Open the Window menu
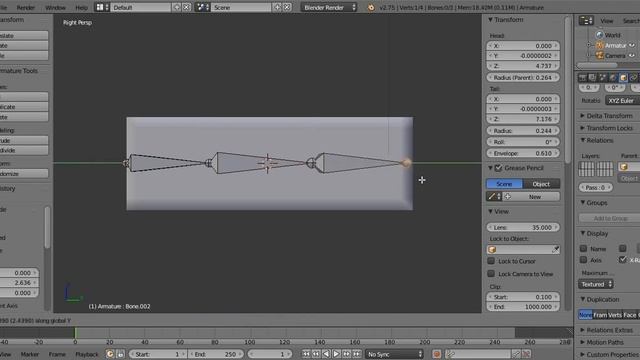The width and height of the screenshot is (640, 360). [56, 7]
